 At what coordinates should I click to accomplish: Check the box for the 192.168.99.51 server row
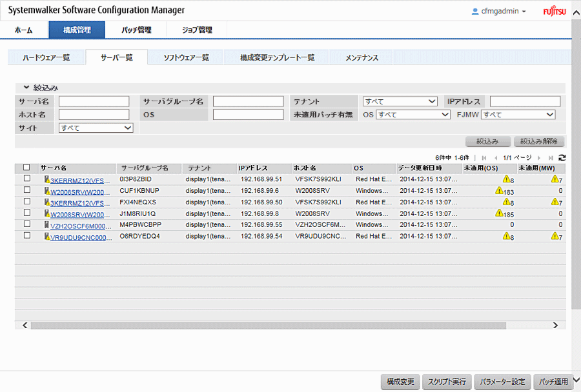[x=27, y=179]
